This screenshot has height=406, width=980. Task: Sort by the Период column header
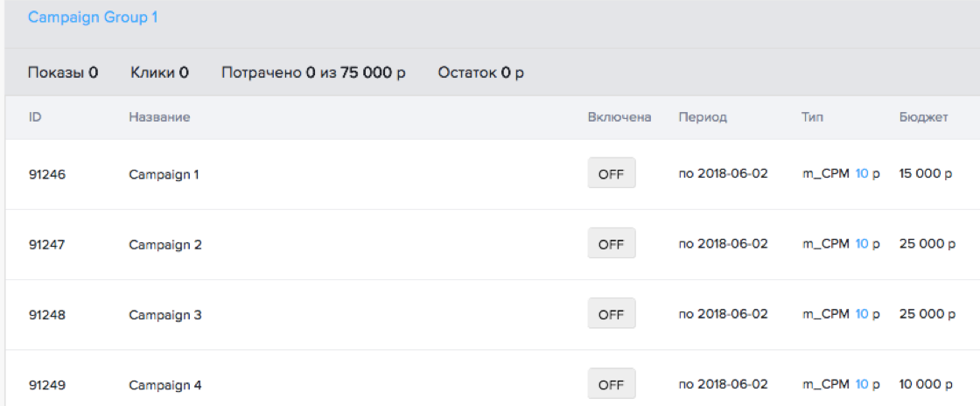tap(702, 117)
